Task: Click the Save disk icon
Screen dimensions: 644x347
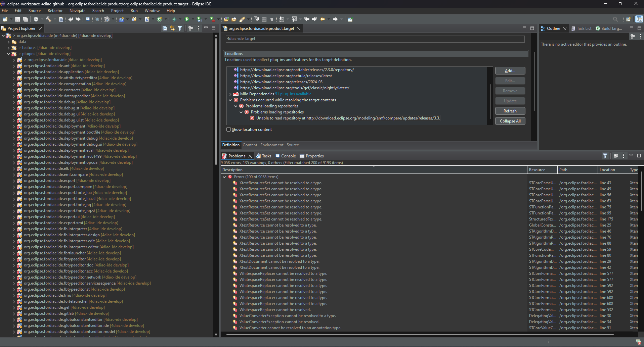Action: pos(17,19)
